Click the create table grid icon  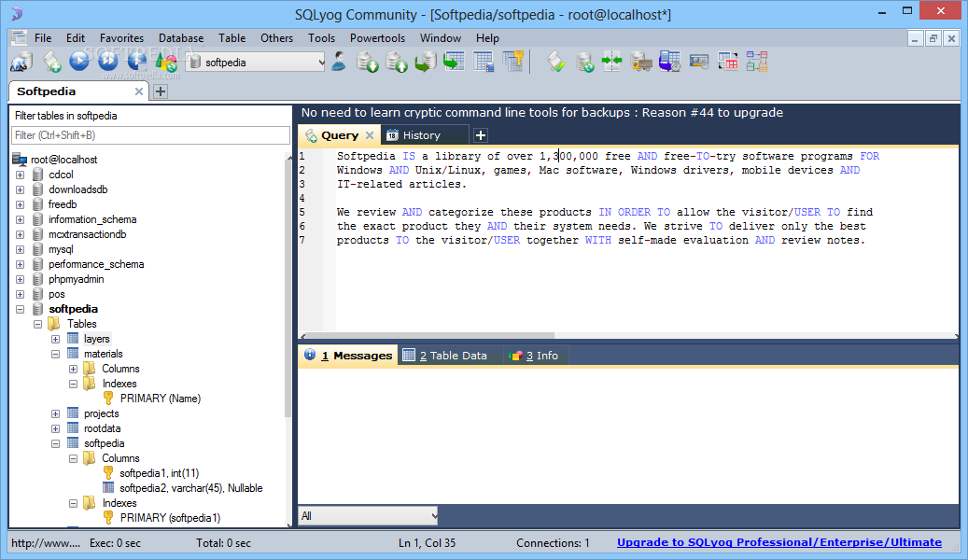pos(484,62)
